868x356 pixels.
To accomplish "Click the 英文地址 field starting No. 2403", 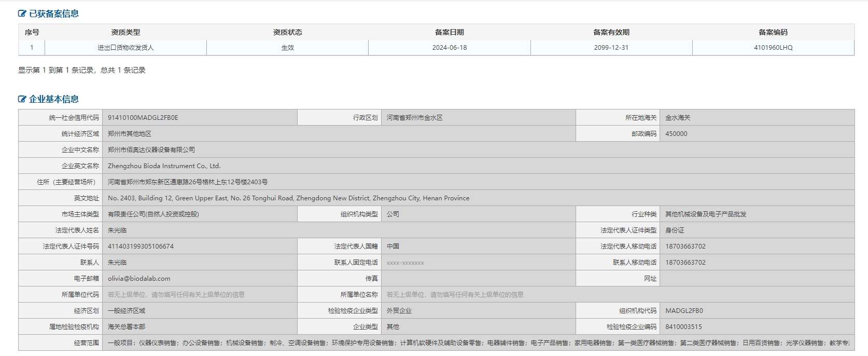I will [x=479, y=198].
